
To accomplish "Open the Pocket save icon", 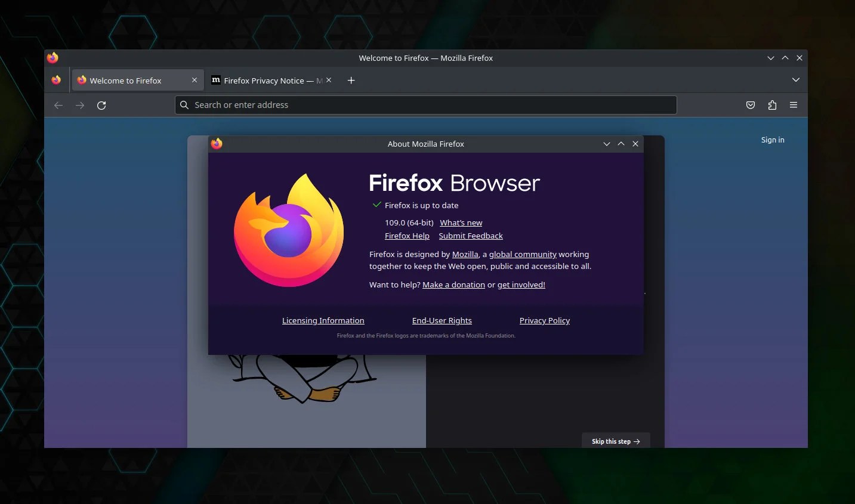I will 751,105.
